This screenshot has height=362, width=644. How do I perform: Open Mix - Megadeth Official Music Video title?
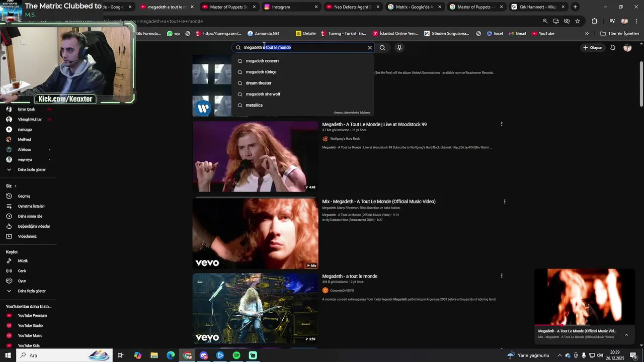tap(379, 202)
